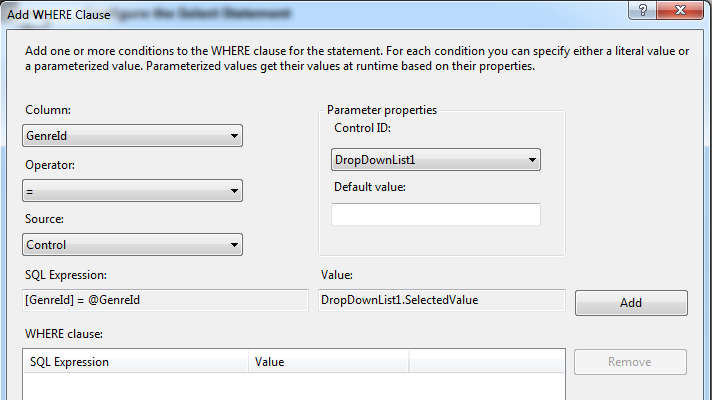Click the Help question mark button
The width and height of the screenshot is (712, 400).
pyautogui.click(x=637, y=11)
